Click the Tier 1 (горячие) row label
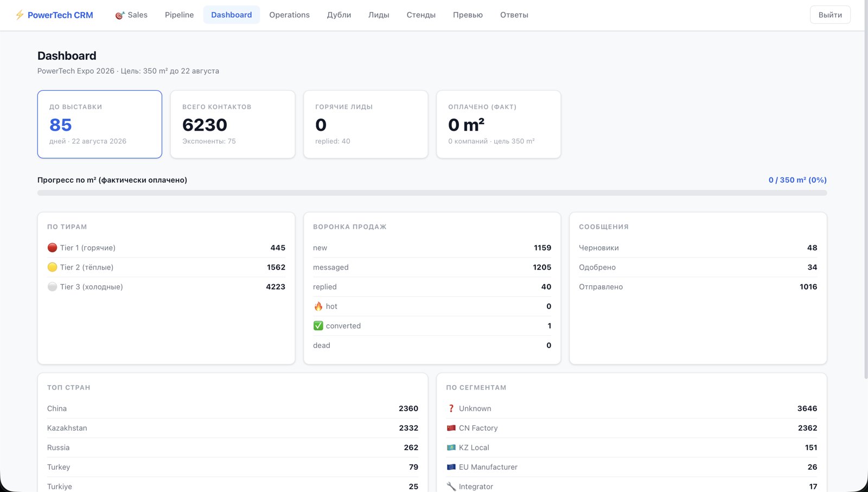This screenshot has width=868, height=492. pos(87,248)
